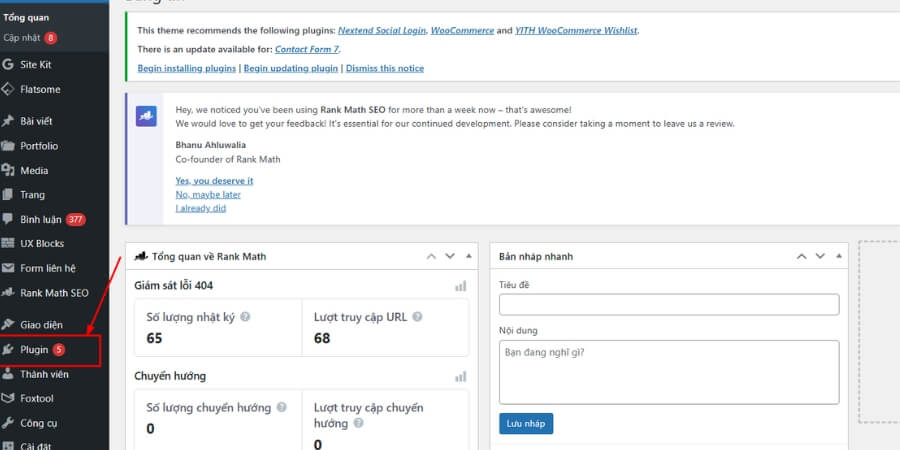Click the Bình luận comment icon
The width and height of the screenshot is (900, 450).
pos(8,219)
